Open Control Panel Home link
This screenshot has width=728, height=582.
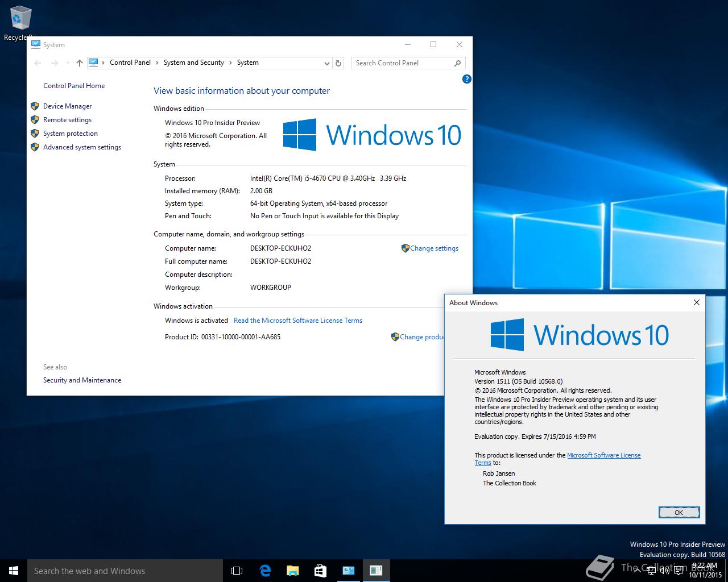pos(74,86)
